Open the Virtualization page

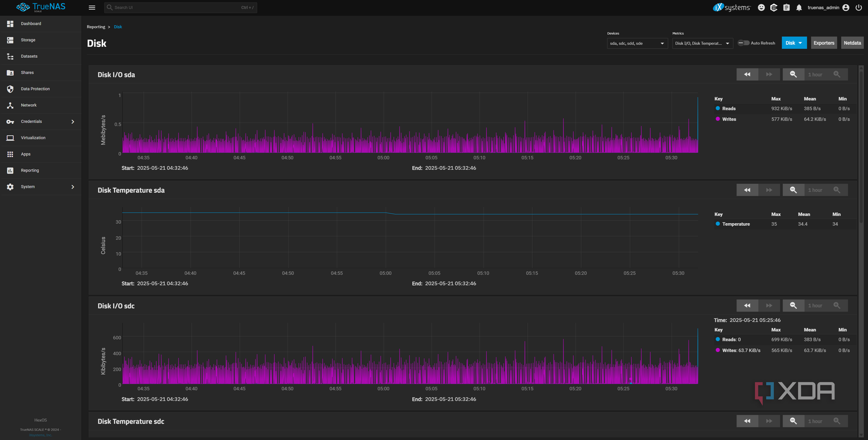pyautogui.click(x=41, y=138)
